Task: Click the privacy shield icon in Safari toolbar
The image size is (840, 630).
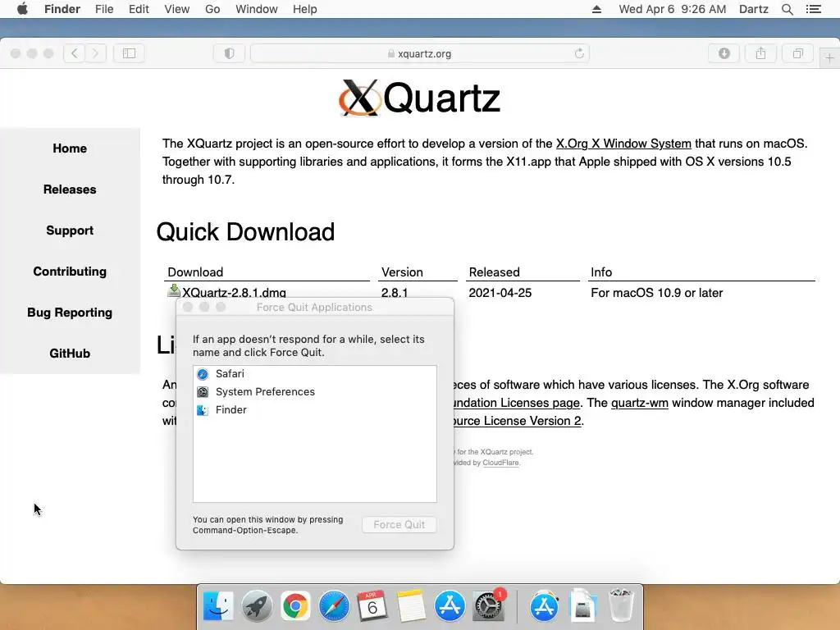Action: click(230, 53)
